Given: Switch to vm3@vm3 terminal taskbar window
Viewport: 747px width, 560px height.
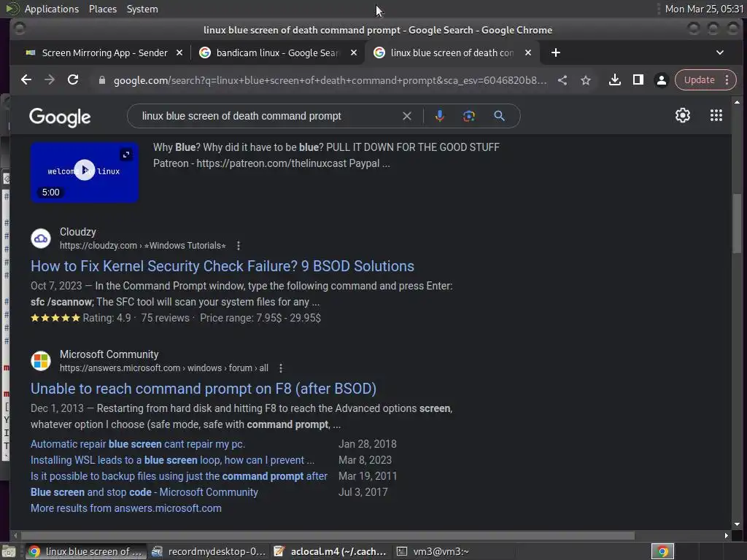Looking at the screenshot, I should (454, 551).
